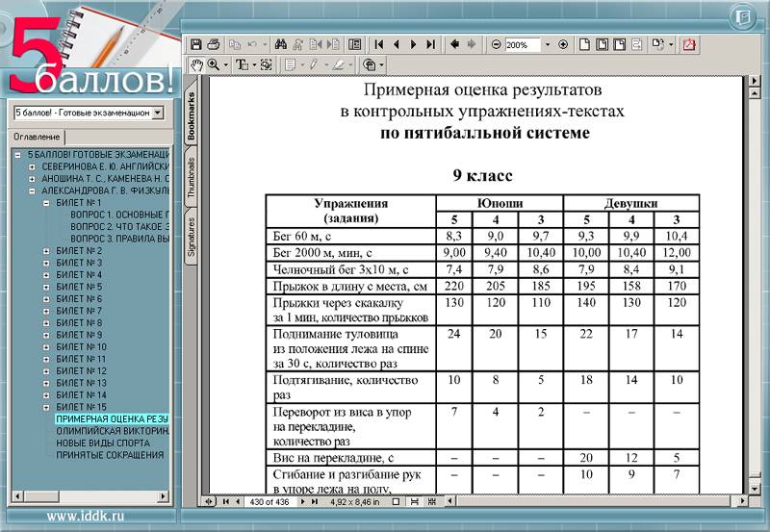Open НОВЫЕ ВИДЫ СПОРТА tree item
This screenshot has width=770, height=532.
103,443
